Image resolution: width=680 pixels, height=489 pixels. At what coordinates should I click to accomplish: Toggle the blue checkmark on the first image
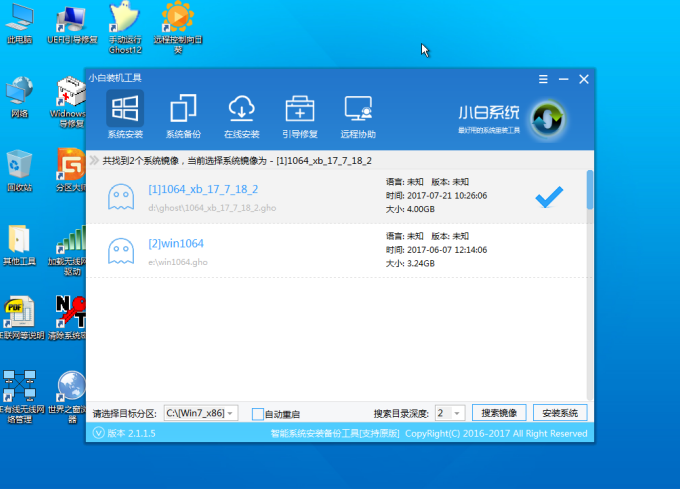point(549,197)
